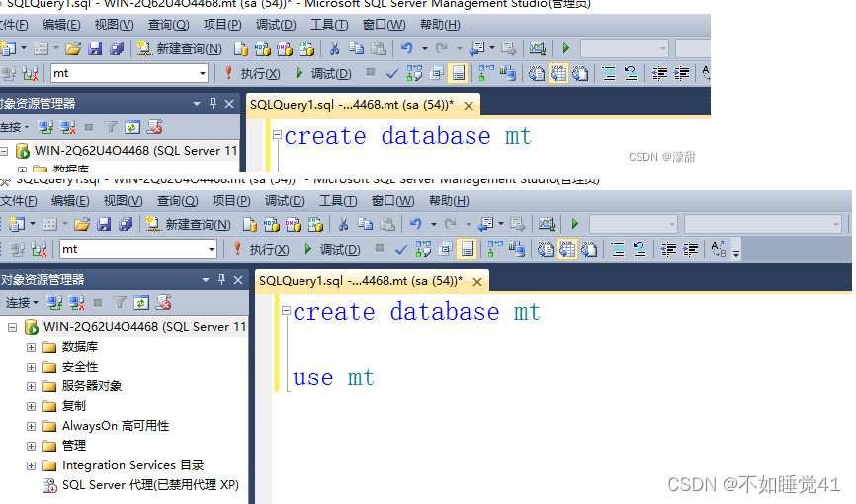
Task: Click the Undo arrow in lower toolbar
Action: coord(416,224)
